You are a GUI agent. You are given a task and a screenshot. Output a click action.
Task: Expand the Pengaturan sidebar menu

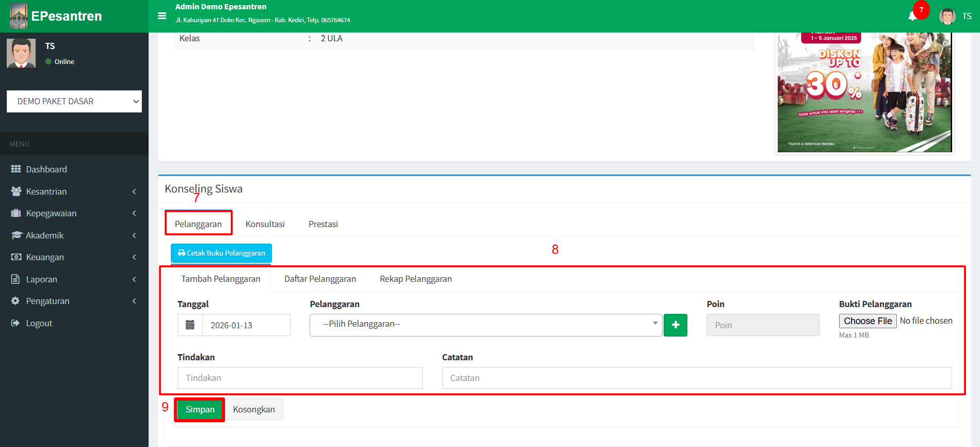coord(47,301)
